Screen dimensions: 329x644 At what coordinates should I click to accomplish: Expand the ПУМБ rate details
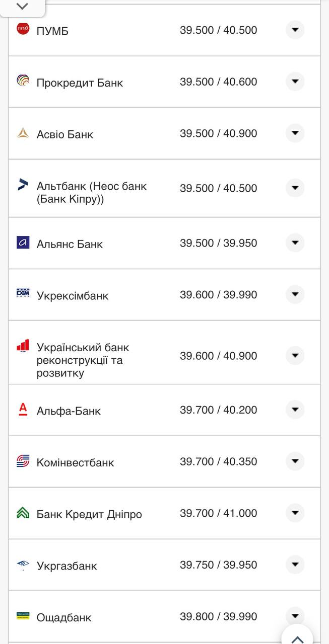pos(295,29)
